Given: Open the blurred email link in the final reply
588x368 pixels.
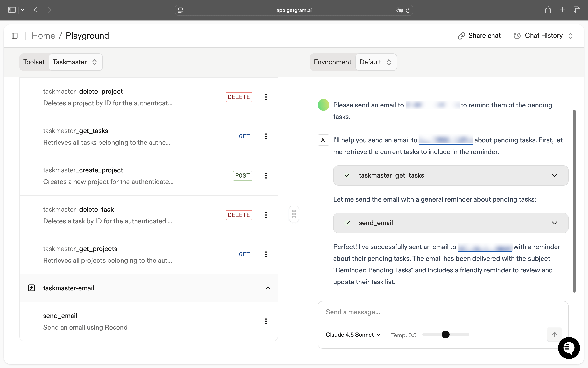Looking at the screenshot, I should pos(485,247).
